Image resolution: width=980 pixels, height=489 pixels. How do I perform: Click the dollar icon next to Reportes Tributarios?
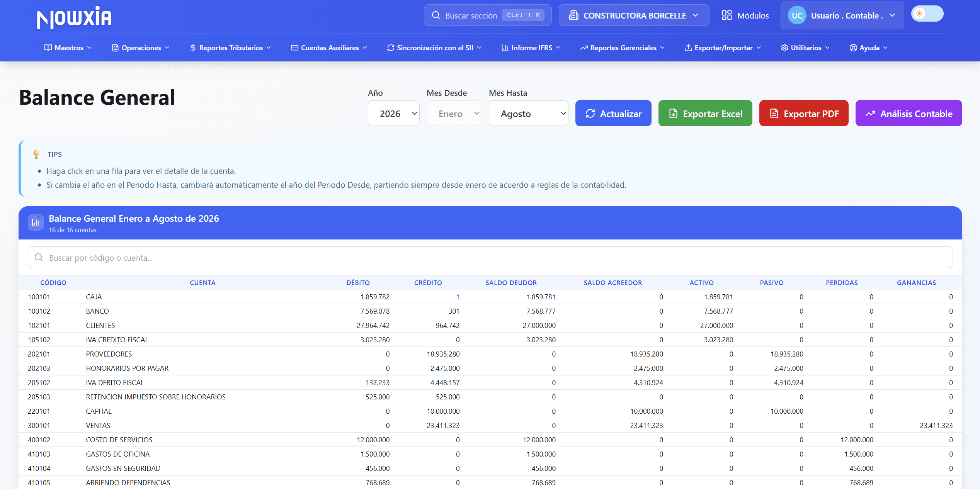click(x=193, y=48)
